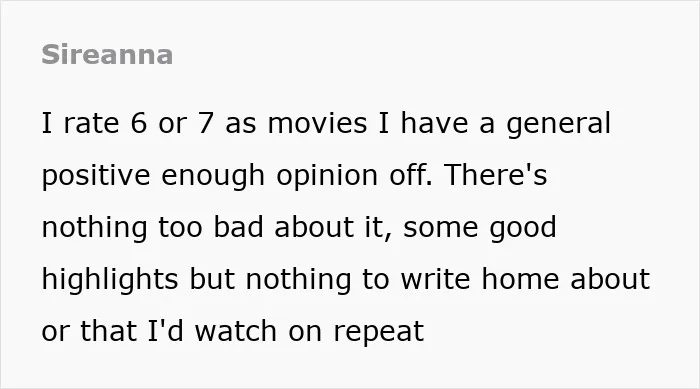Click the word "have" in first line
The image size is (700, 389).
[x=434, y=123]
